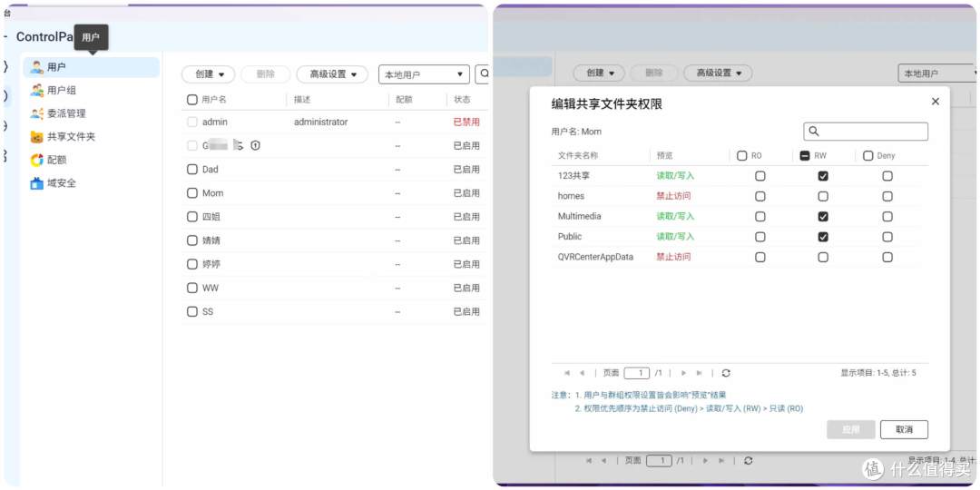Check RO for Multimedia folder
Screen dimensions: 980x490
pos(760,216)
